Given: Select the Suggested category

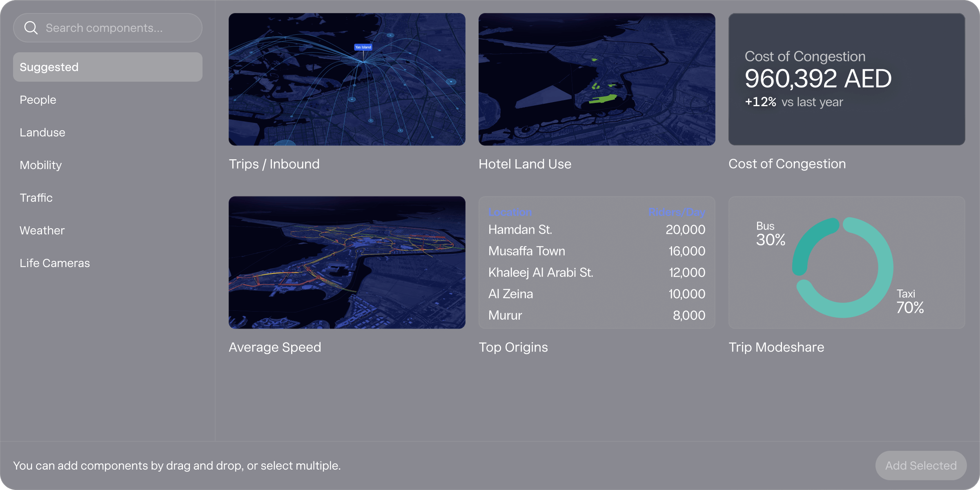Looking at the screenshot, I should coord(108,67).
